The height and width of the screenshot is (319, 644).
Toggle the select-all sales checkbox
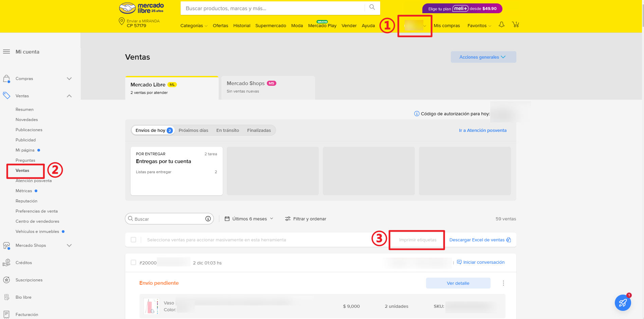133,240
